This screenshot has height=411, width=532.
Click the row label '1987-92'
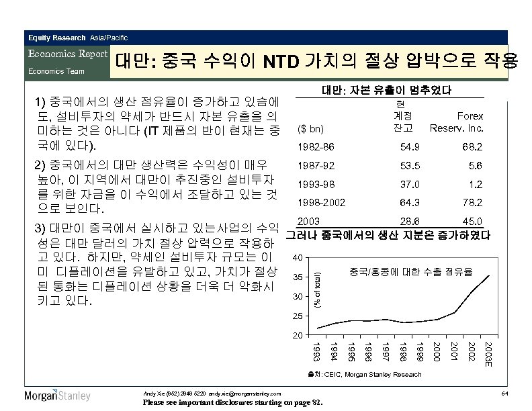coord(316,166)
